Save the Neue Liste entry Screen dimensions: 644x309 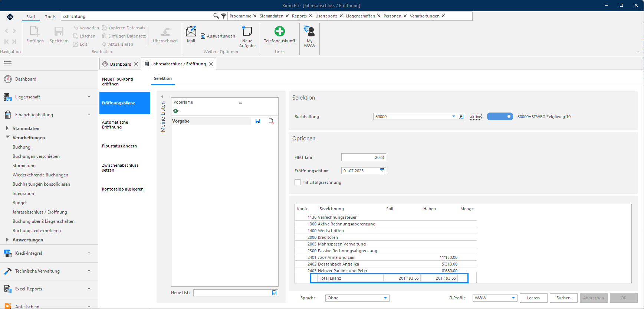pos(274,293)
